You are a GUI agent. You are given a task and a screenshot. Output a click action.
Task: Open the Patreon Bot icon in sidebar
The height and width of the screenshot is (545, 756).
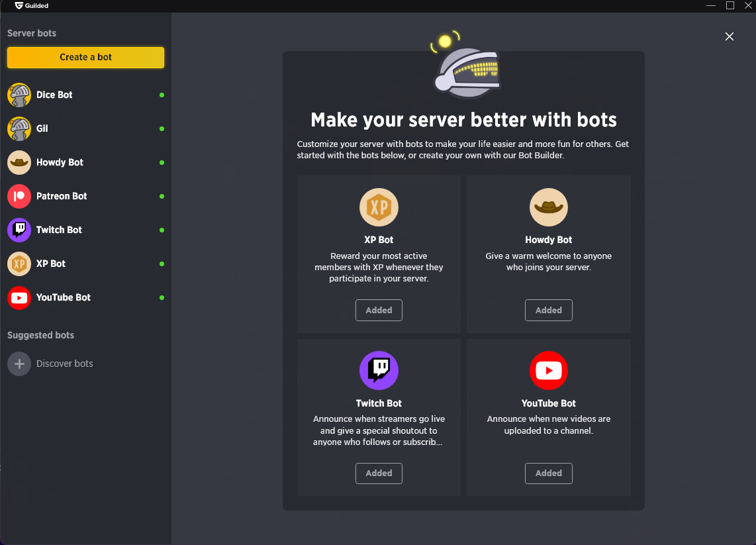tap(19, 196)
